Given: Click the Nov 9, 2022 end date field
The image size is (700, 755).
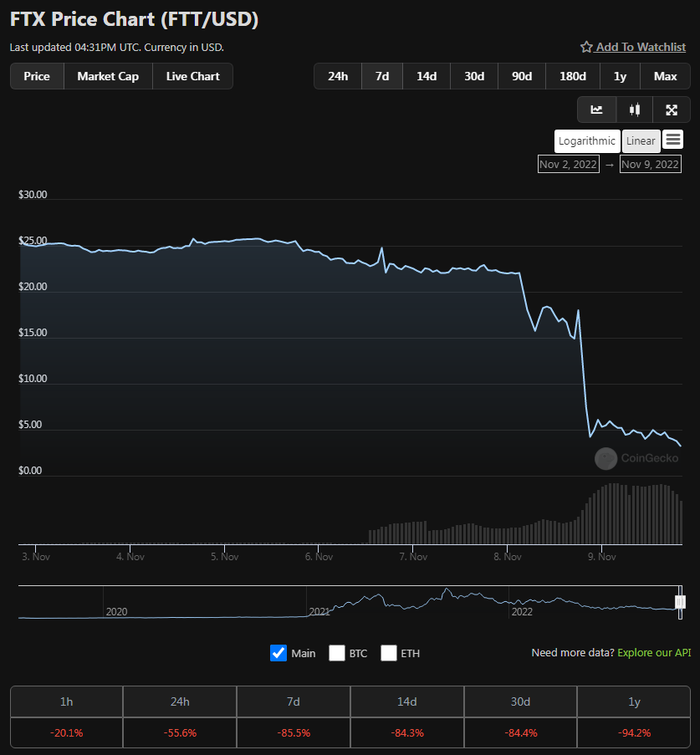Looking at the screenshot, I should [x=651, y=164].
